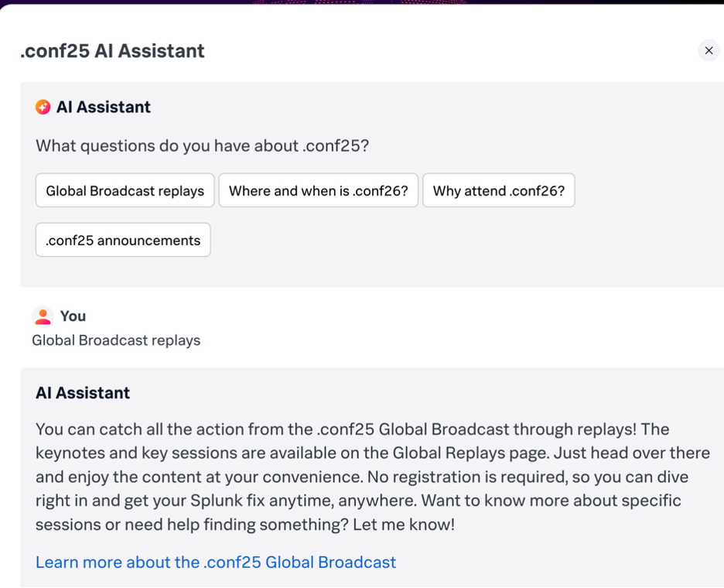Close the .conf25 AI Assistant panel
This screenshot has height=588, width=724.
coord(709,50)
